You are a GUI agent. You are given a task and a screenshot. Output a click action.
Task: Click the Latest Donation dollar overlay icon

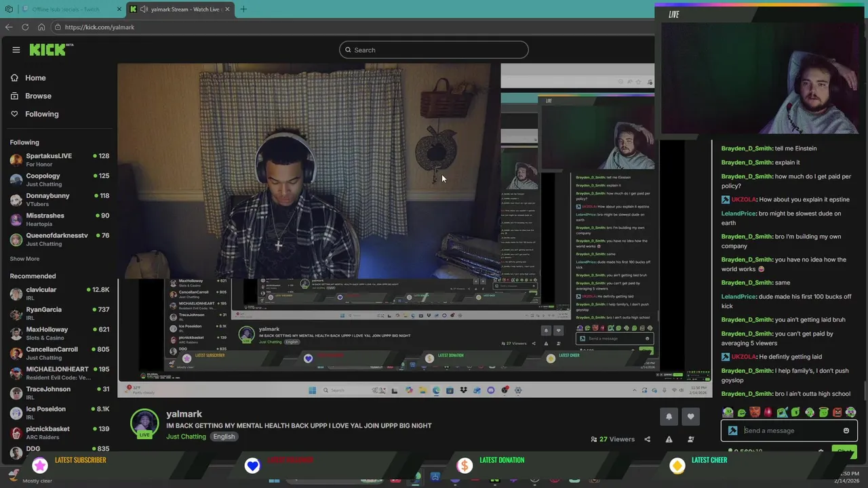point(465,465)
